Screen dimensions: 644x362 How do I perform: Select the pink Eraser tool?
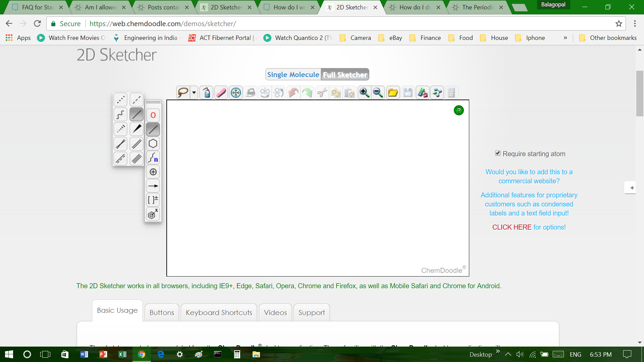pos(221,93)
